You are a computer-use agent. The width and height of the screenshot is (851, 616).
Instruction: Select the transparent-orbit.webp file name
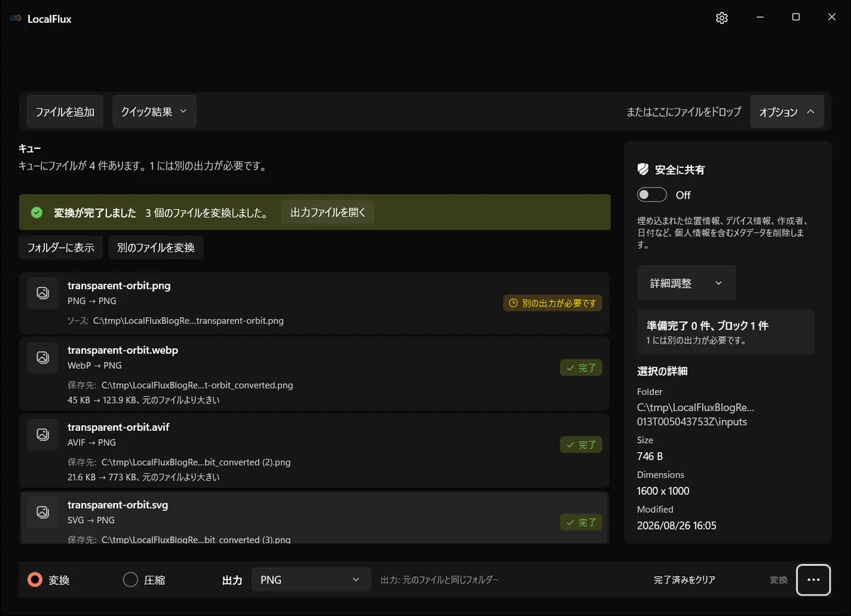coord(123,350)
